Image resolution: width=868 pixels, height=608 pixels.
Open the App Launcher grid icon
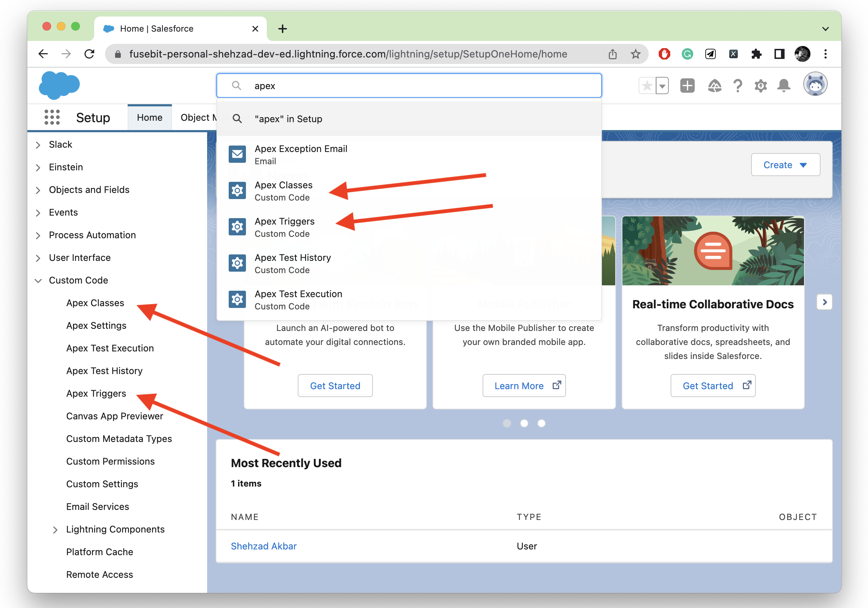pyautogui.click(x=52, y=118)
